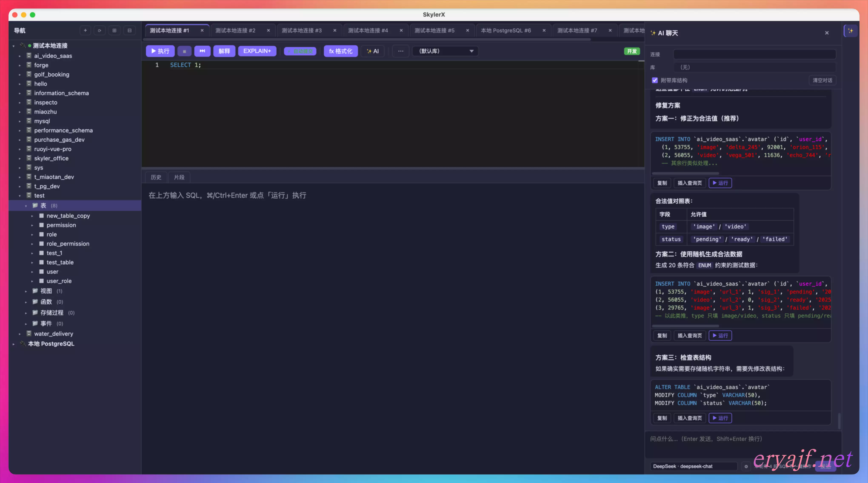868x483 pixels.
Task: Click the AI chat message input field
Action: tap(743, 444)
